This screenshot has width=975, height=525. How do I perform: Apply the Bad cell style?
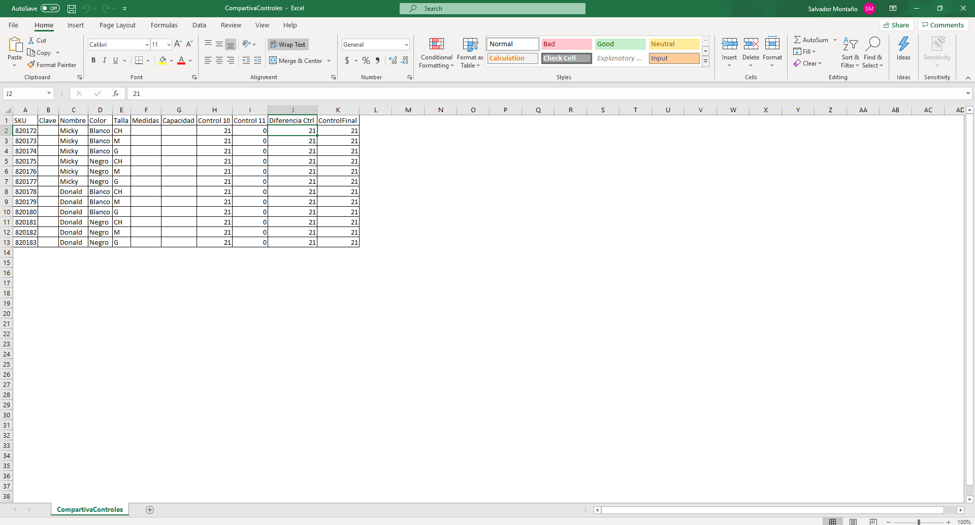point(566,44)
